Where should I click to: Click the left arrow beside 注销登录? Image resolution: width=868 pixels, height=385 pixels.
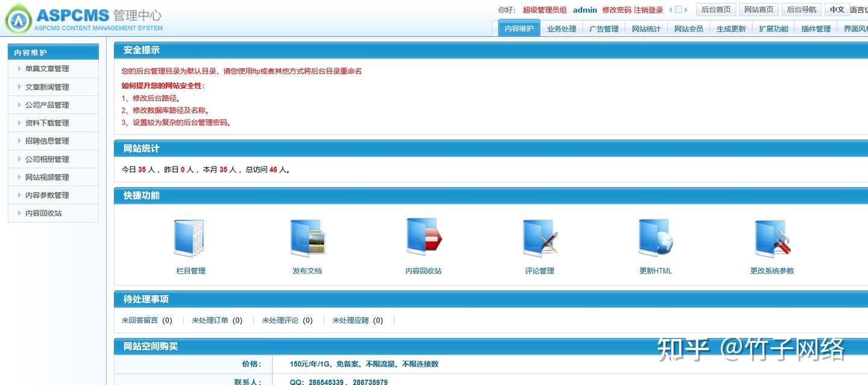pos(670,10)
